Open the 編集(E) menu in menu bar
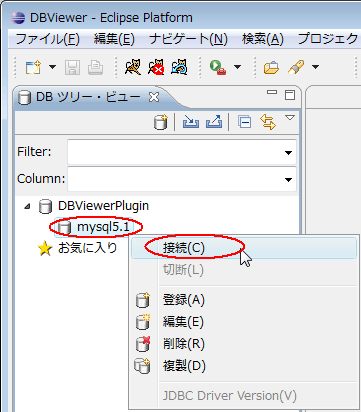361x412 pixels. coord(114,39)
